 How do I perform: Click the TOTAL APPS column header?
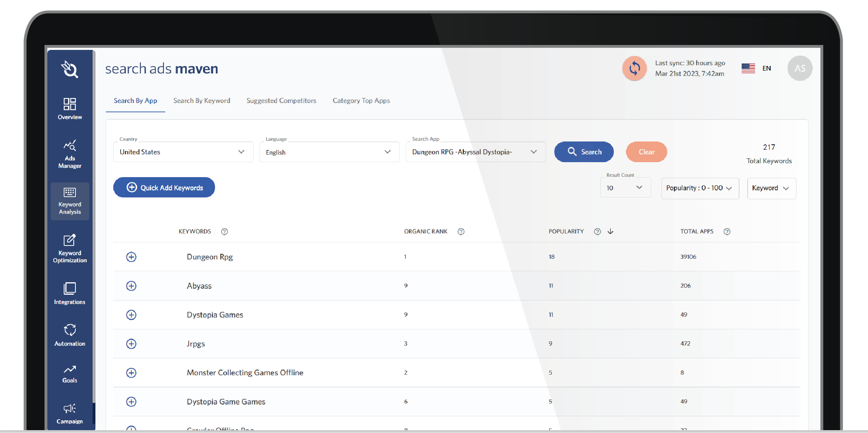pyautogui.click(x=697, y=231)
